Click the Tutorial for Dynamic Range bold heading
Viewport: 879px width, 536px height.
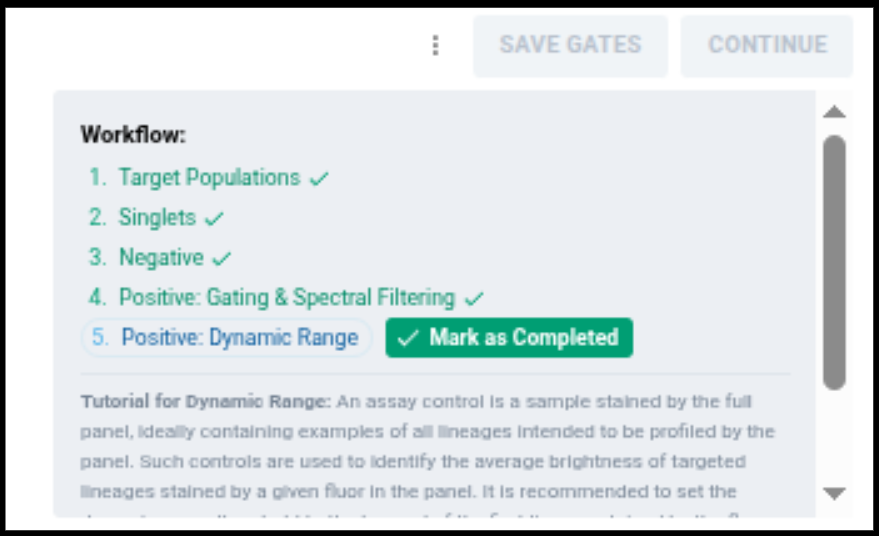click(x=206, y=402)
